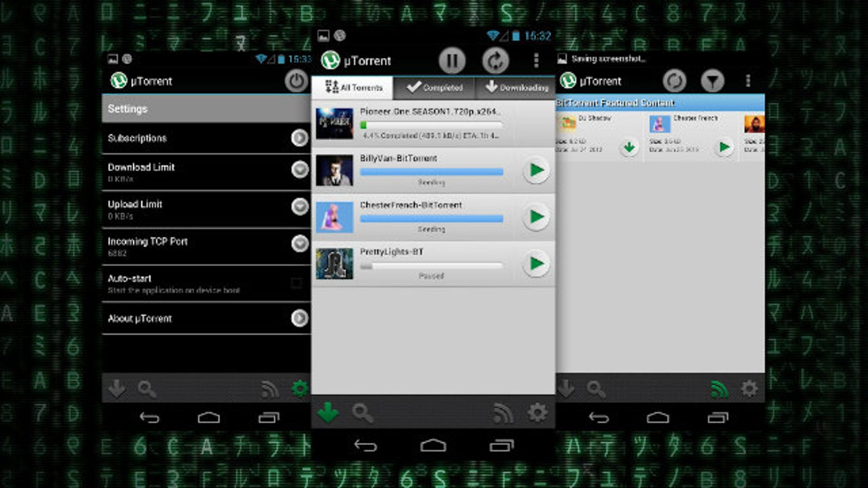Open the PrettyLights-BT thumbnail
Viewport: 868px width, 488px height.
[x=334, y=264]
